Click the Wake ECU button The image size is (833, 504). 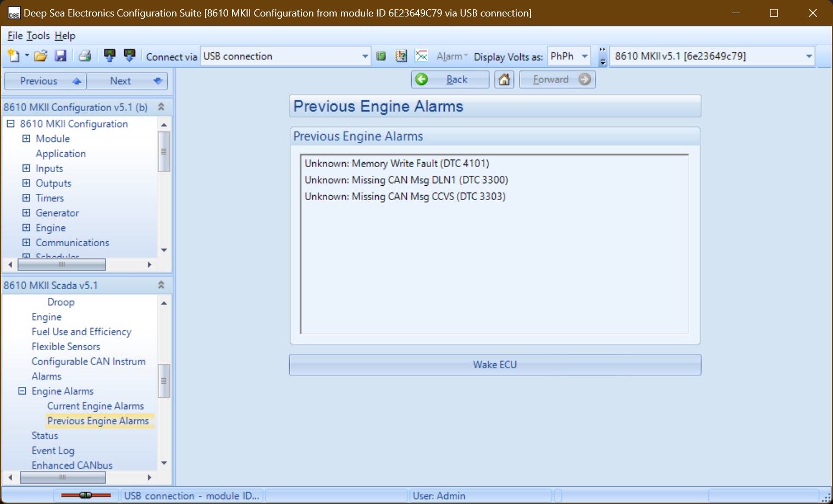point(495,365)
